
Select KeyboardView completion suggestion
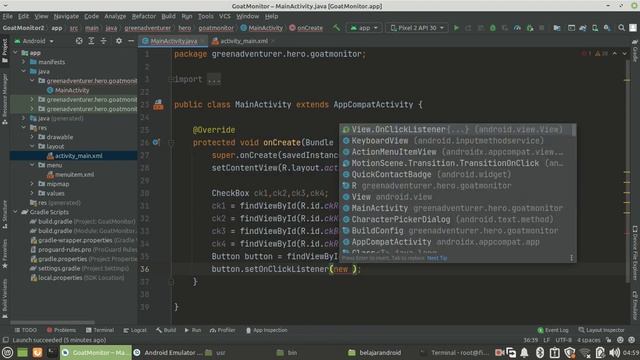[456, 141]
